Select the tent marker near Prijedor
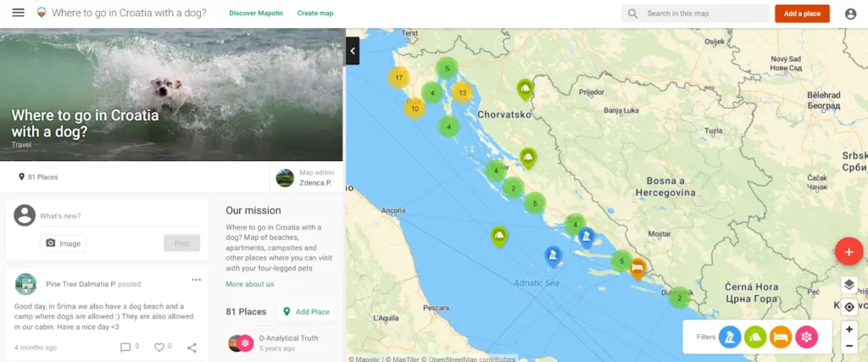Image resolution: width=868 pixels, height=362 pixels. (525, 89)
